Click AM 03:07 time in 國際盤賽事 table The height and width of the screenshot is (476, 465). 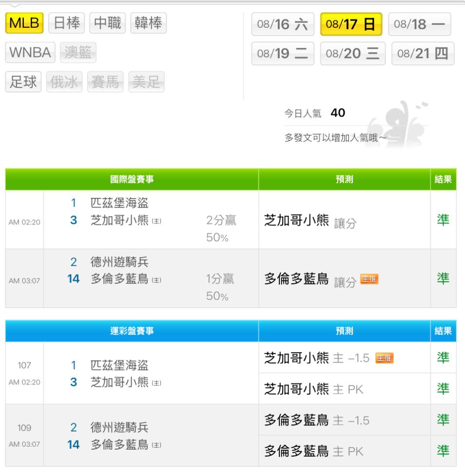point(24,281)
